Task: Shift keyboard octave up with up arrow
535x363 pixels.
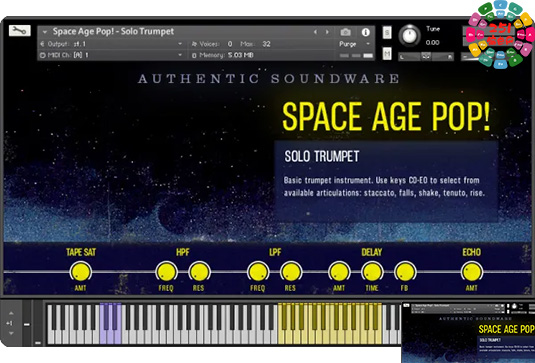Action: coord(11,313)
